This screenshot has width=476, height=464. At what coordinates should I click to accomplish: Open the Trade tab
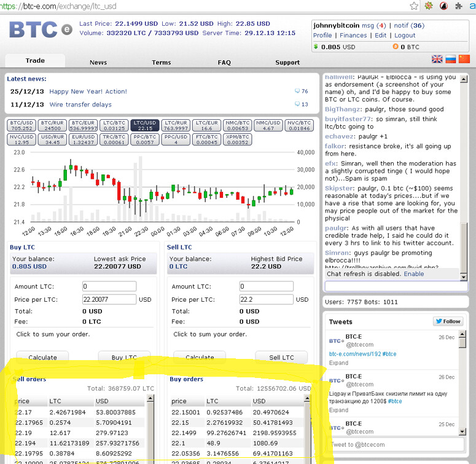(x=35, y=61)
